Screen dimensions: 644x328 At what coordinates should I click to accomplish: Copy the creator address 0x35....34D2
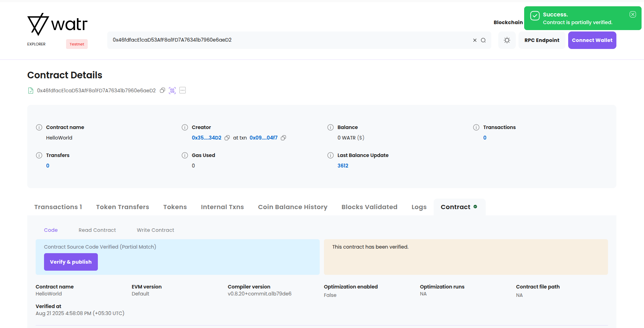227,138
